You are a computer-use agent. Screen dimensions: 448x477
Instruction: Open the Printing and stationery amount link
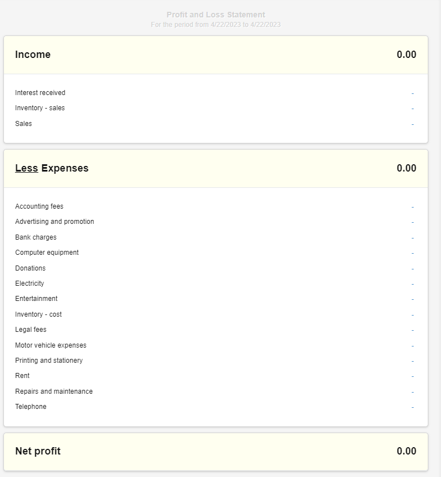pos(413,361)
